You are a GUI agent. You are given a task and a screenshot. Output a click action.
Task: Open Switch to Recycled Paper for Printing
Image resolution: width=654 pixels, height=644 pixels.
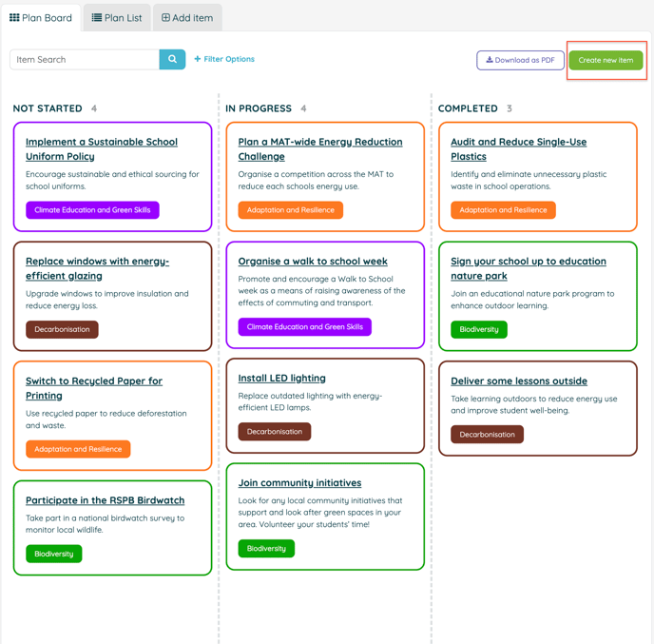(94, 388)
